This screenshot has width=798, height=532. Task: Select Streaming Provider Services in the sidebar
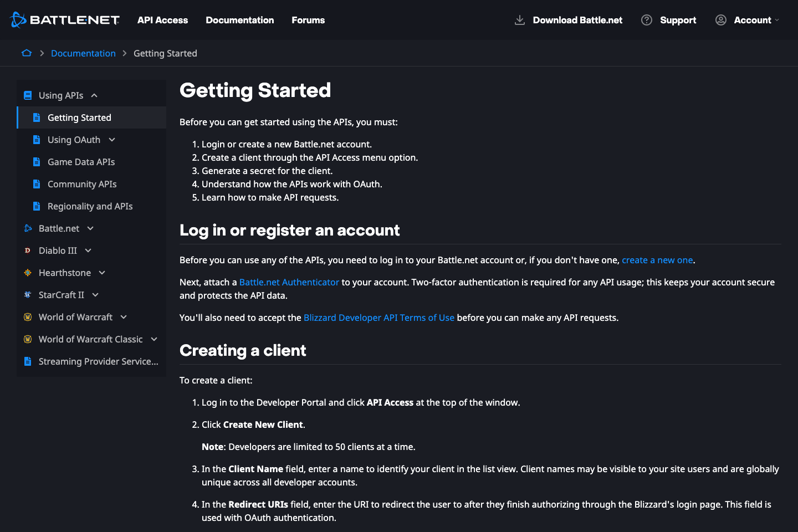(x=98, y=361)
